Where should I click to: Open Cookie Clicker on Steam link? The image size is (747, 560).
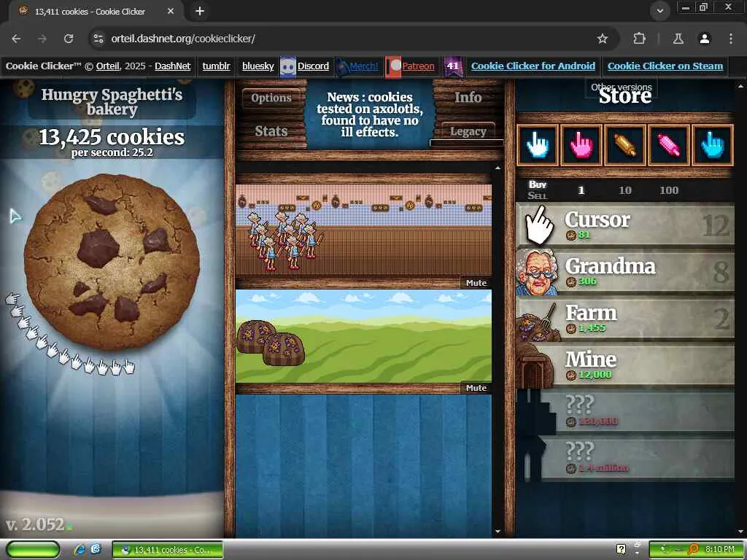point(665,66)
